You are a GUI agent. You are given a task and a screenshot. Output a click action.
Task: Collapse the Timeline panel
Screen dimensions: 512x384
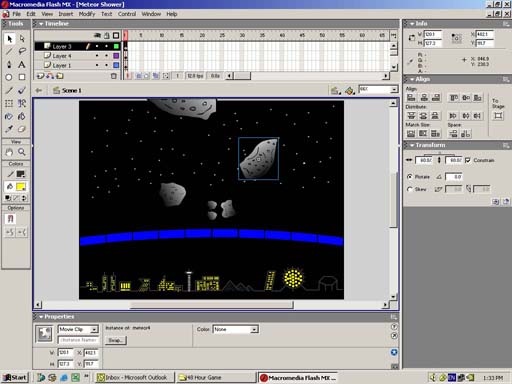pyautogui.click(x=41, y=24)
